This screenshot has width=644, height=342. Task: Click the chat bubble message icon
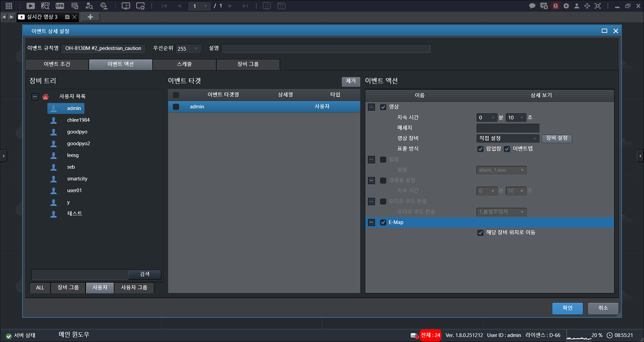point(532,6)
